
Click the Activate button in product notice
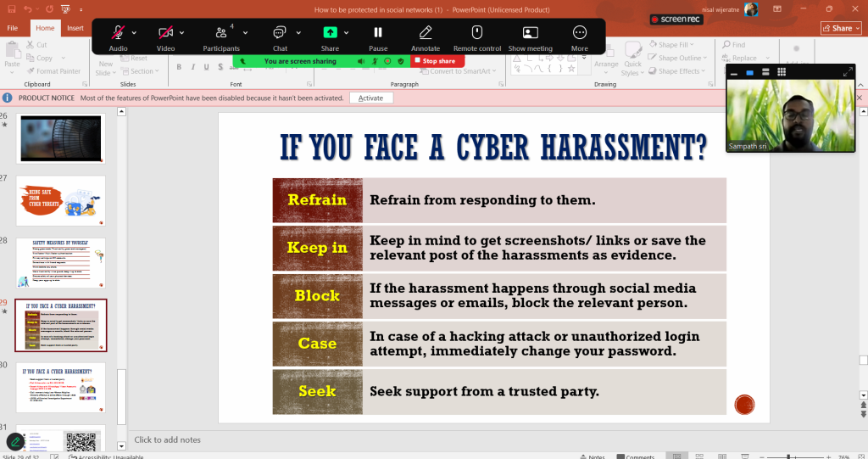point(370,98)
